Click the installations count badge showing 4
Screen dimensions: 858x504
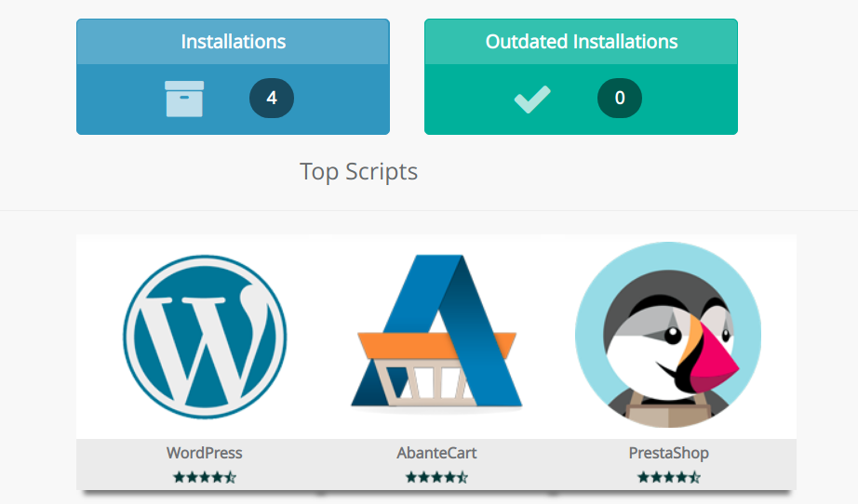pyautogui.click(x=272, y=99)
